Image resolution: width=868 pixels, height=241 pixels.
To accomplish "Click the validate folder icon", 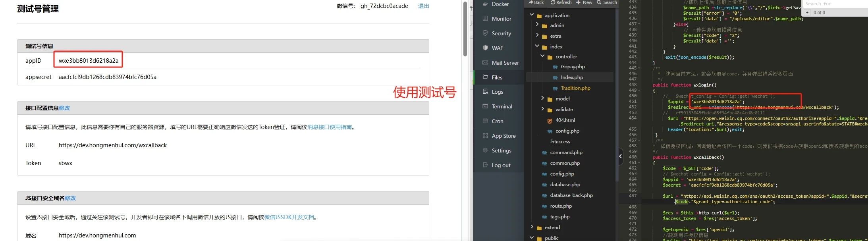I will pos(550,110).
